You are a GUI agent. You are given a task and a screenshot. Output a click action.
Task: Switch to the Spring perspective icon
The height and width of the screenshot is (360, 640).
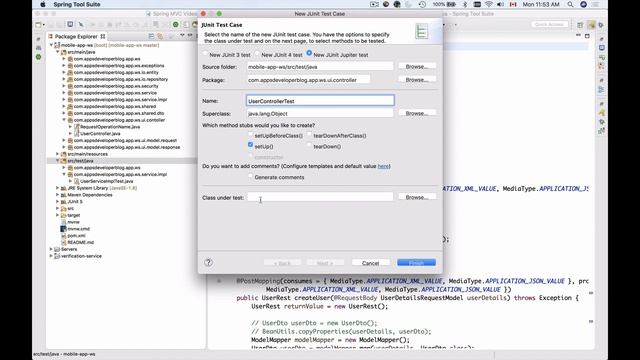pos(591,25)
